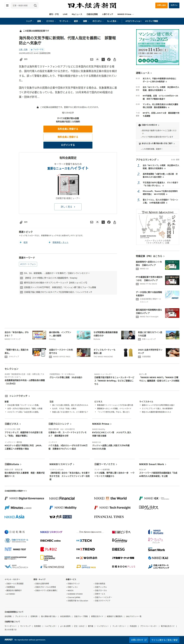Click ログインする blue button
The width and height of the screenshot is (184, 644).
coord(68,145)
